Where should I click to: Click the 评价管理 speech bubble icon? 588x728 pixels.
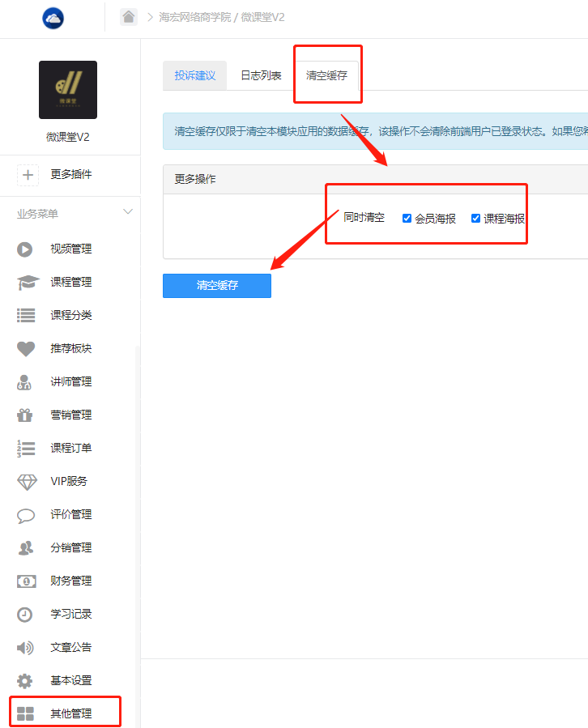(26, 515)
